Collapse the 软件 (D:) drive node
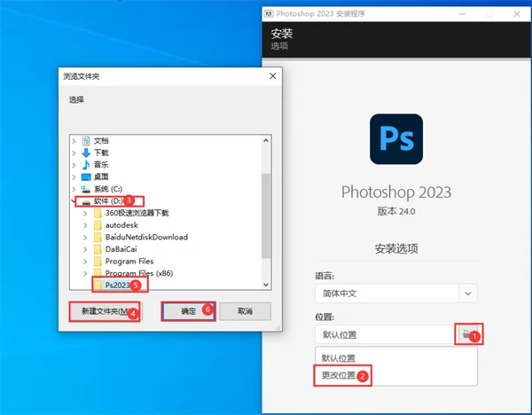 click(74, 201)
